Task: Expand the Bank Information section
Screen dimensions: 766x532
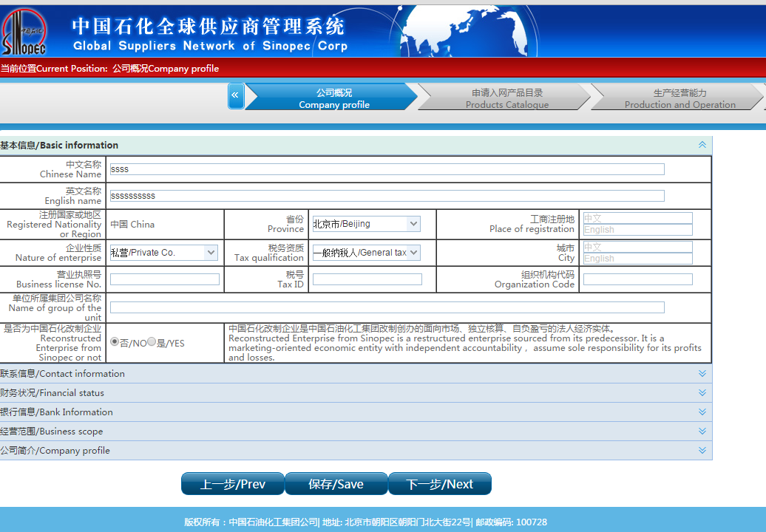Action: click(x=702, y=412)
